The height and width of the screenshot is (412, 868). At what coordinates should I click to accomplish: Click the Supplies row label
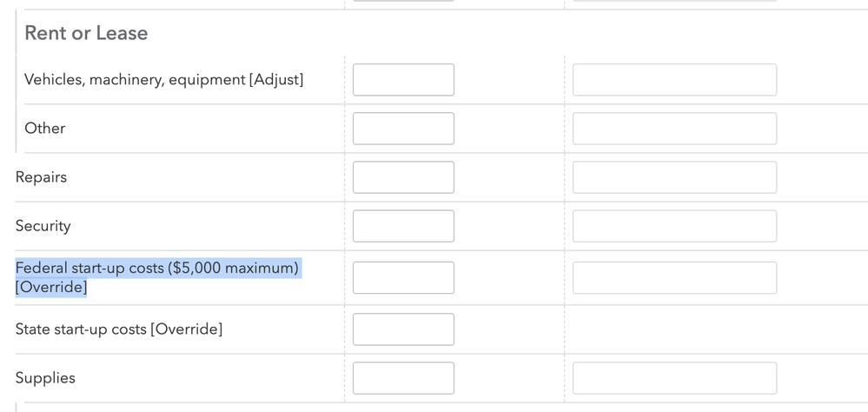pos(45,378)
